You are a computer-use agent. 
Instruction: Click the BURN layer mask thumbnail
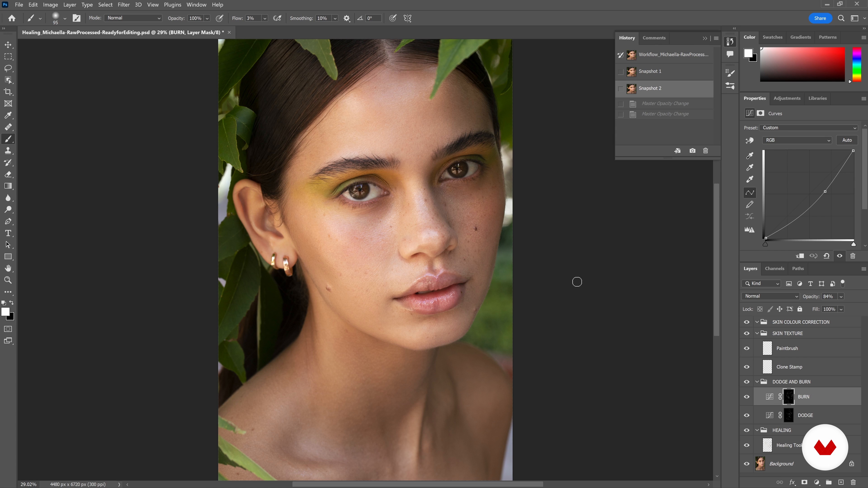coord(788,397)
